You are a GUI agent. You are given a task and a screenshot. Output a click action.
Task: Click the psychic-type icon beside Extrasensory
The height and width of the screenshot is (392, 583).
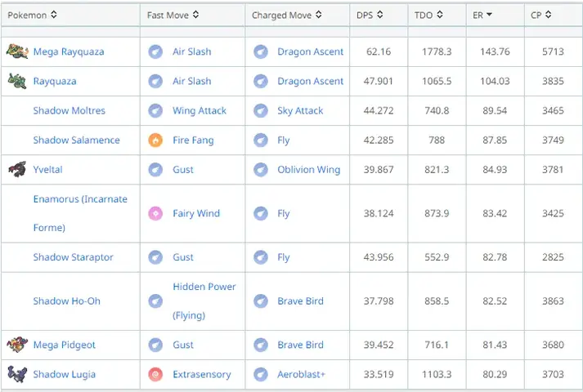click(x=155, y=374)
